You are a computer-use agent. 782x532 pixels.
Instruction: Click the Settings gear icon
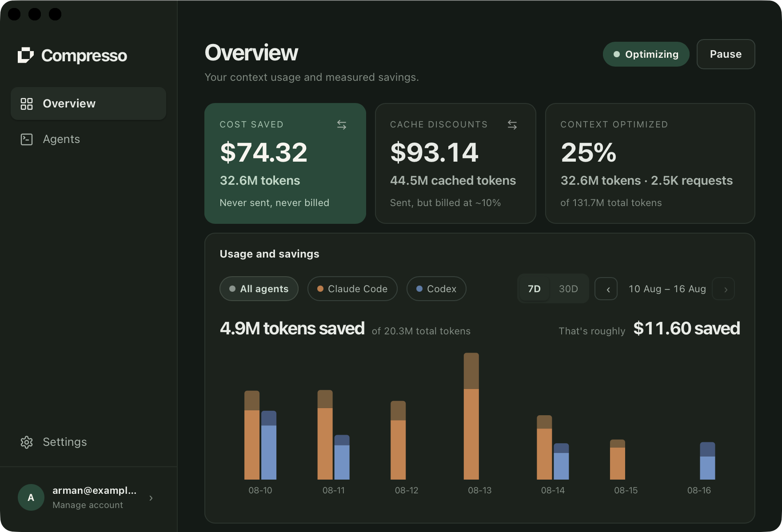pos(27,442)
